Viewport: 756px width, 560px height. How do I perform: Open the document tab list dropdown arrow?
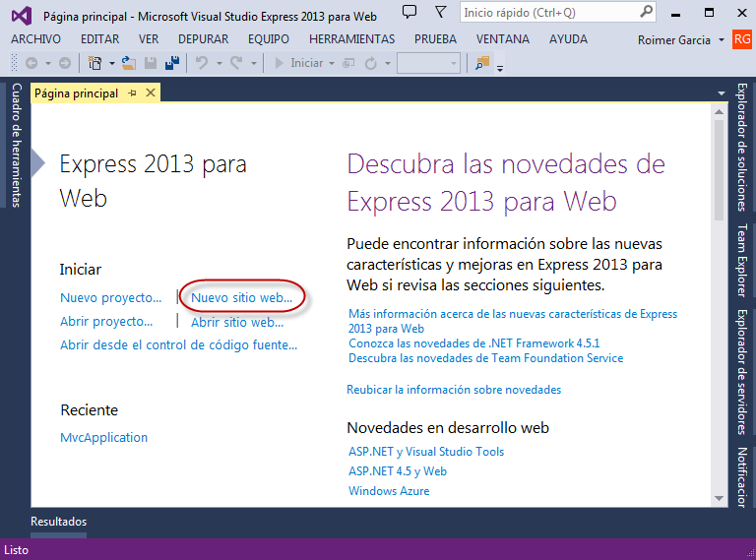click(x=722, y=93)
